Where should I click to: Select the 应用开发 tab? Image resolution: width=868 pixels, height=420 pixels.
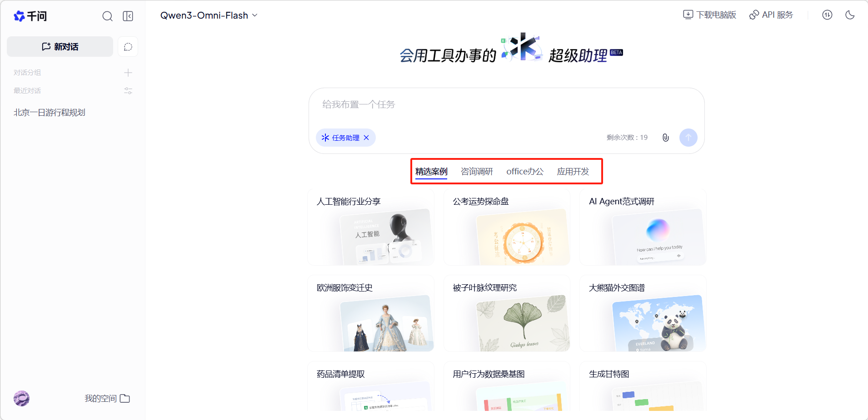point(573,172)
